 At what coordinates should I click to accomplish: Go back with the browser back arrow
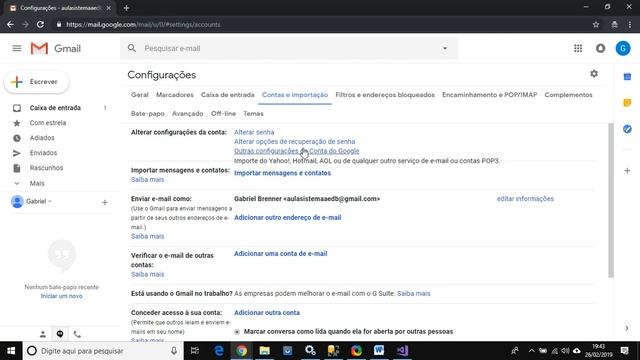point(10,24)
